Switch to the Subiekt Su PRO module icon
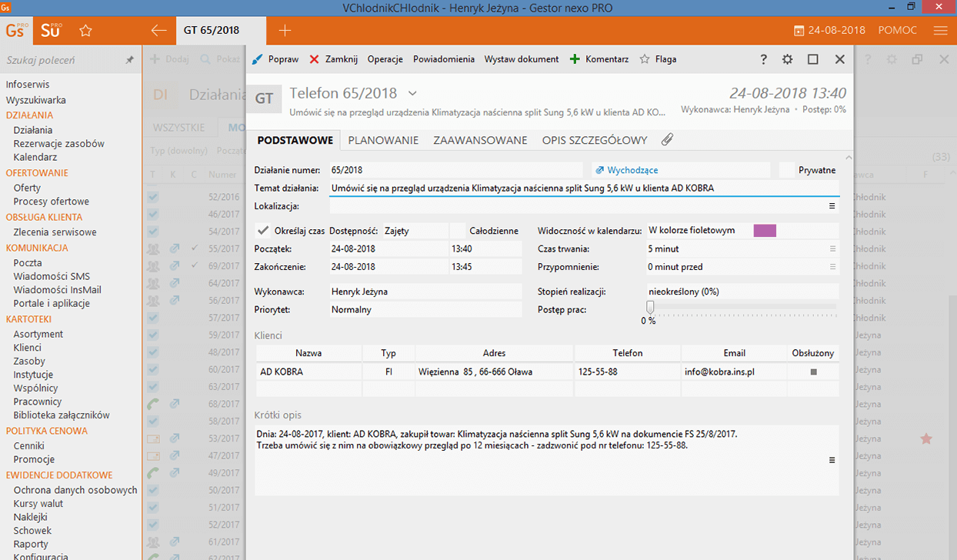The width and height of the screenshot is (957, 560). pos(51,31)
